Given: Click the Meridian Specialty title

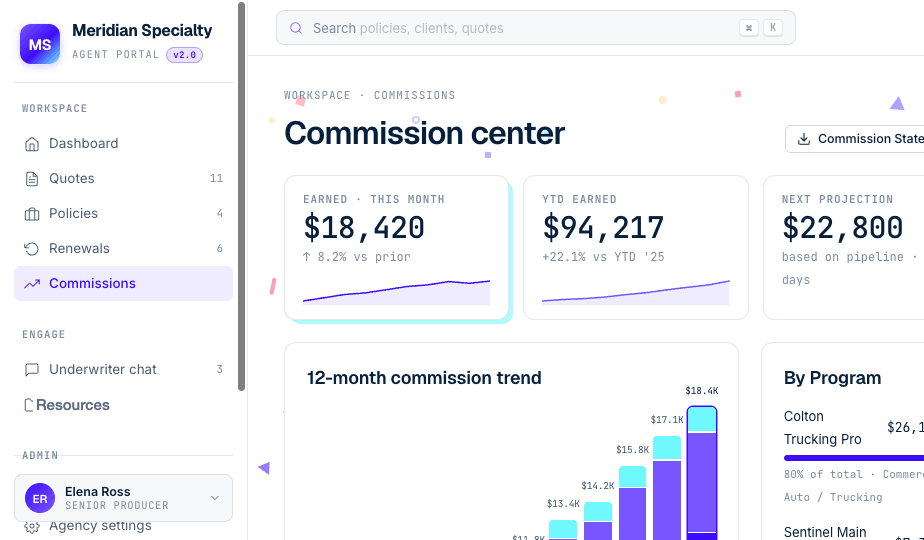Looking at the screenshot, I should click(x=142, y=31).
